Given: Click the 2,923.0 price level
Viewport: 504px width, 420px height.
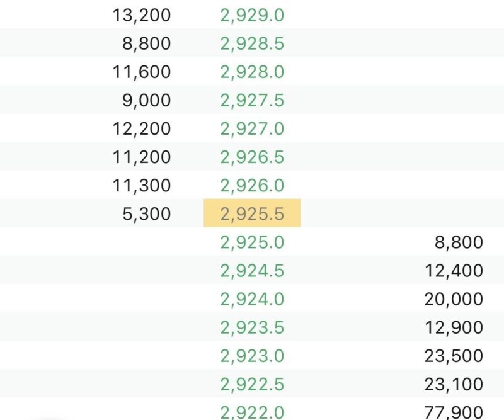Looking at the screenshot, I should click(x=252, y=356).
